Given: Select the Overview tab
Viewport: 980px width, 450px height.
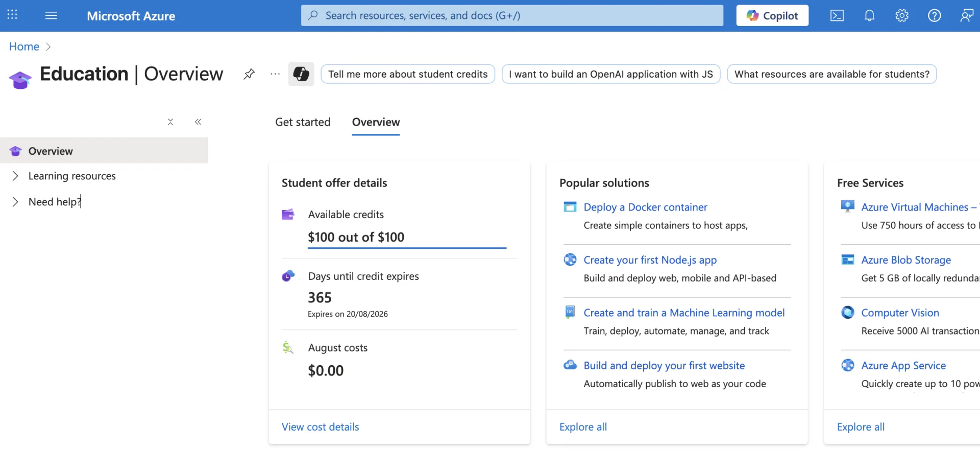Looking at the screenshot, I should tap(376, 122).
